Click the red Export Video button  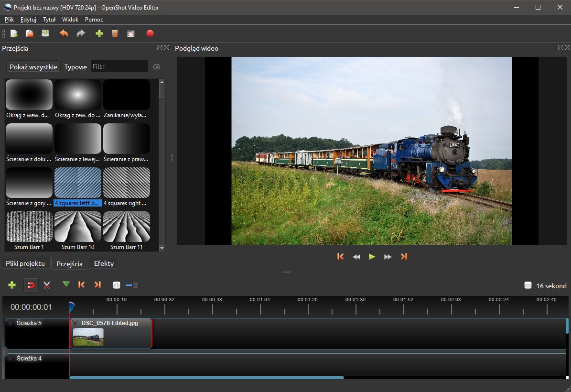pyautogui.click(x=150, y=33)
